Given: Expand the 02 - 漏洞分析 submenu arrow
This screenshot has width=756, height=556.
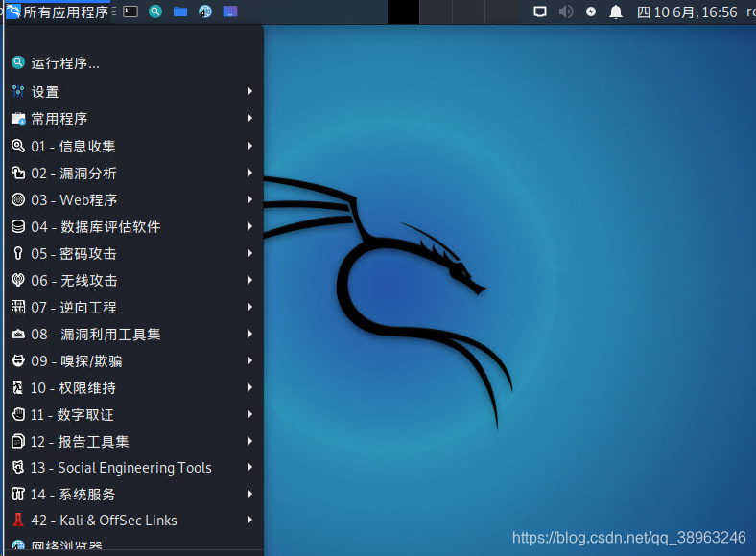Looking at the screenshot, I should click(249, 173).
